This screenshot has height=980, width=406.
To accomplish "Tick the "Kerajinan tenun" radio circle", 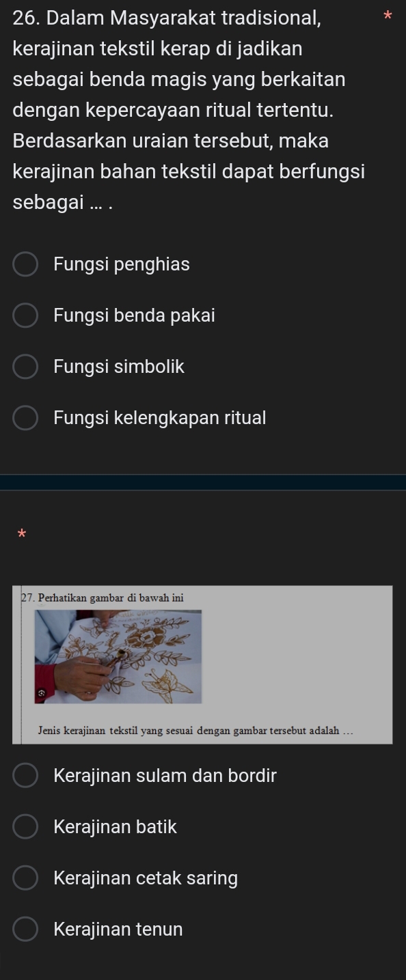I will (26, 929).
